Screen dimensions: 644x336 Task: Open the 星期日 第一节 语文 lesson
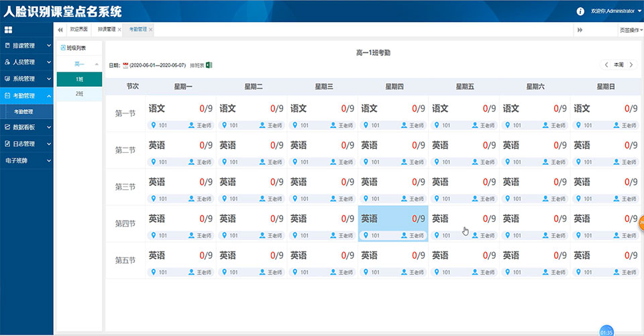605,113
